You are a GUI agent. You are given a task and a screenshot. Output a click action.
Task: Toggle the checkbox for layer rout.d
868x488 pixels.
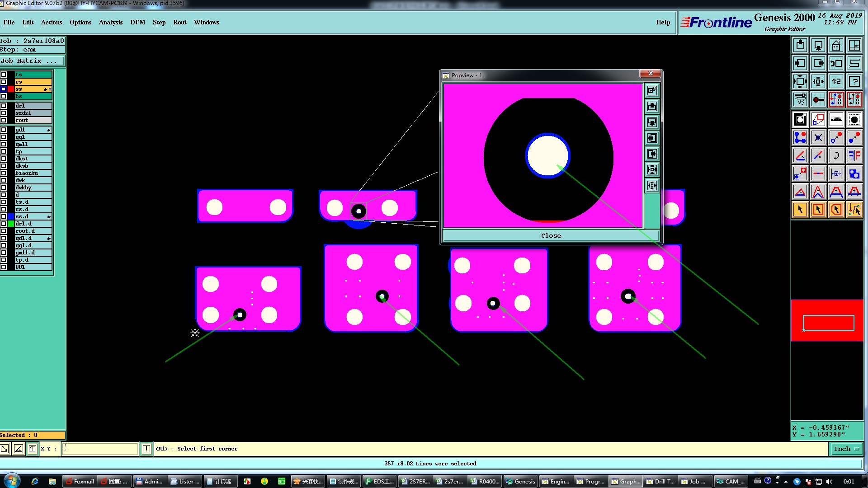click(x=4, y=231)
